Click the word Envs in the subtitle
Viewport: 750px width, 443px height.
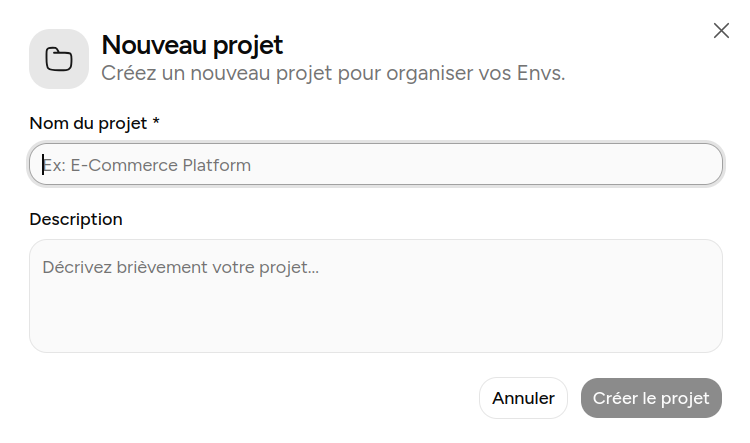click(539, 73)
